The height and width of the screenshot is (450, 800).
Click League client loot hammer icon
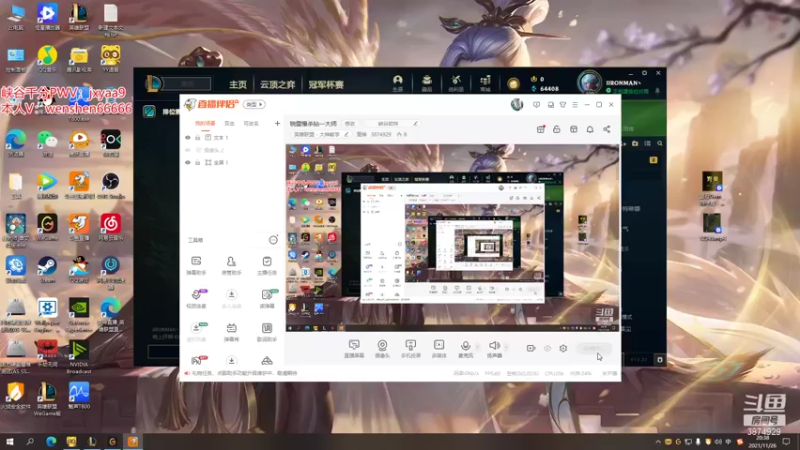(x=456, y=83)
